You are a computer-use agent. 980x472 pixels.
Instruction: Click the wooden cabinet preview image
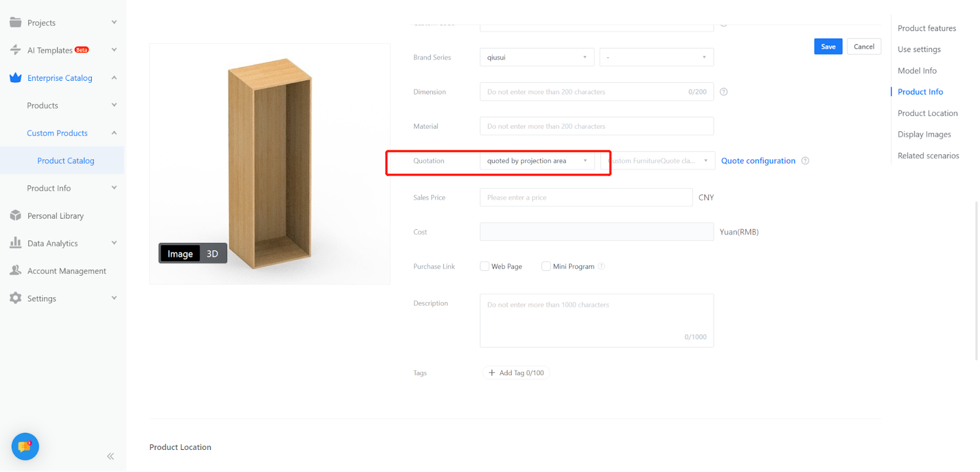click(x=269, y=164)
